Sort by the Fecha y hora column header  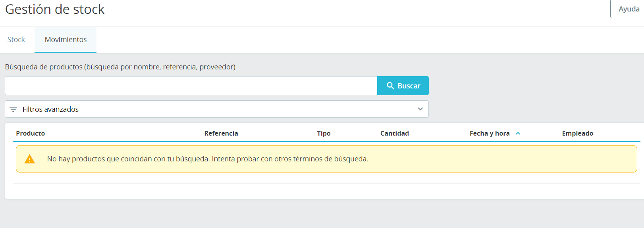pos(490,133)
